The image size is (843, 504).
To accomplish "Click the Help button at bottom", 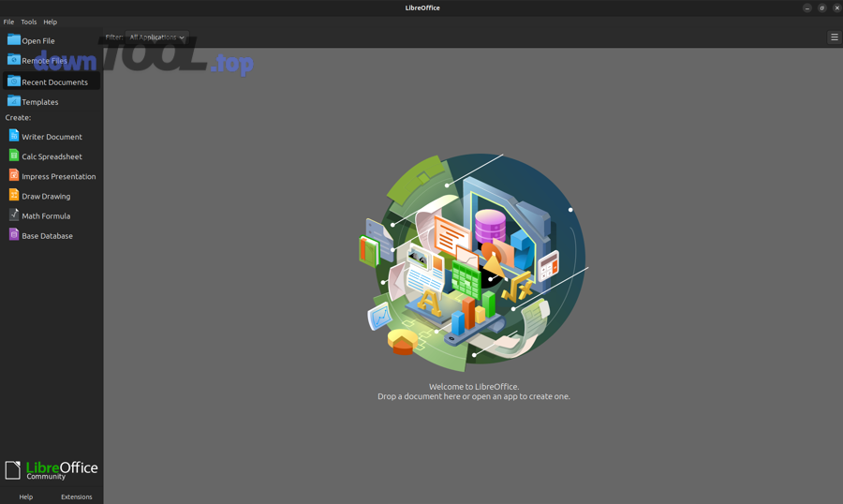I will [x=26, y=497].
